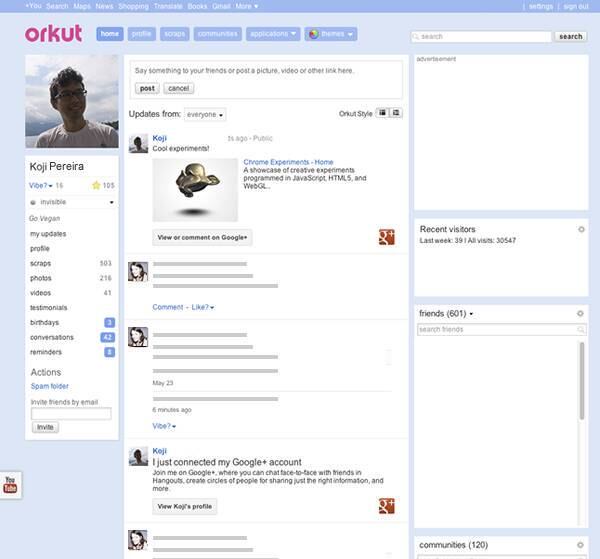600x559 pixels.
Task: Open scraps in left sidebar
Action: pyautogui.click(x=40, y=263)
